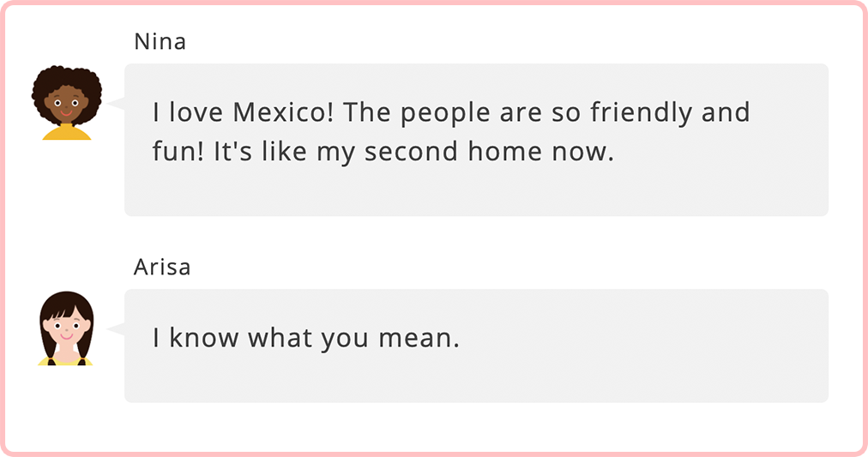This screenshot has height=457, width=868.
Task: Click the pointer tail of Arisa's bubble
Action: [116, 329]
